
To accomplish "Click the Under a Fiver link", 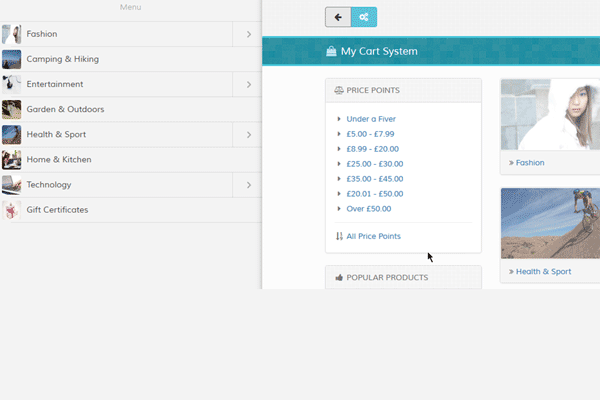I will point(371,119).
